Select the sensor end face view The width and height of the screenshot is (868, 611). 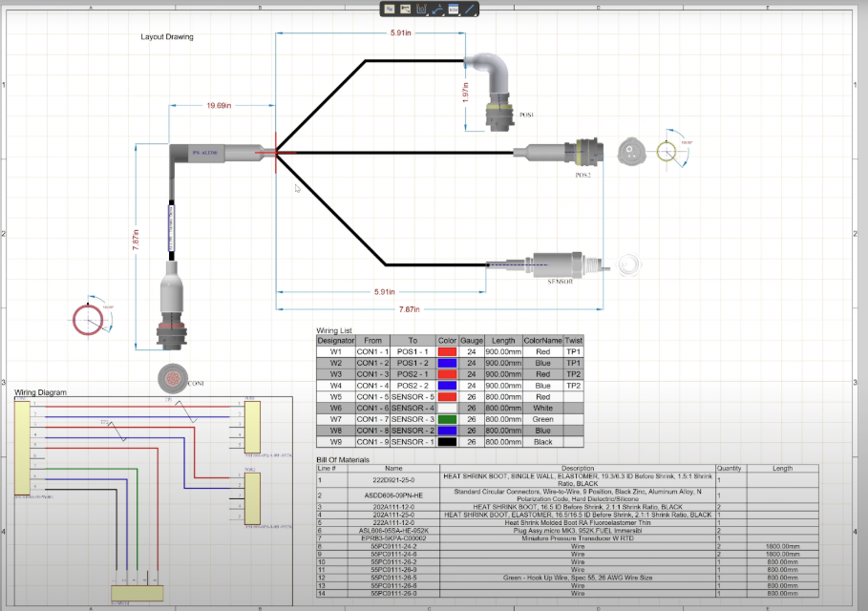pyautogui.click(x=629, y=264)
